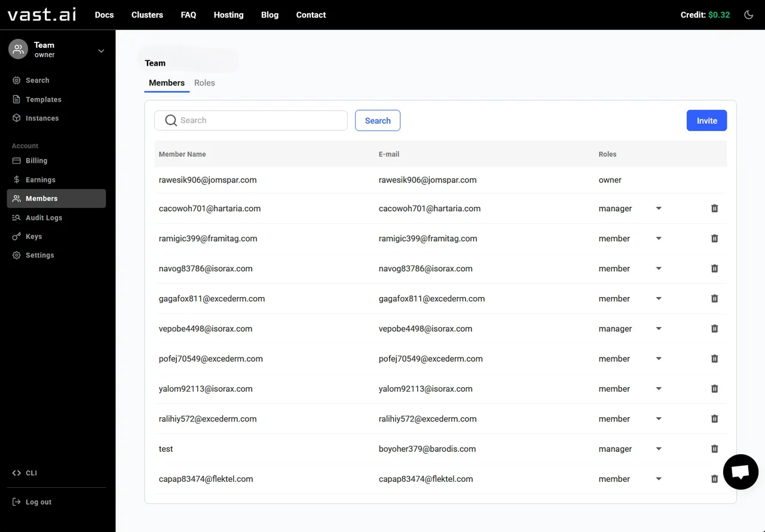Delete the test member row
This screenshot has height=532, width=765.
(714, 449)
